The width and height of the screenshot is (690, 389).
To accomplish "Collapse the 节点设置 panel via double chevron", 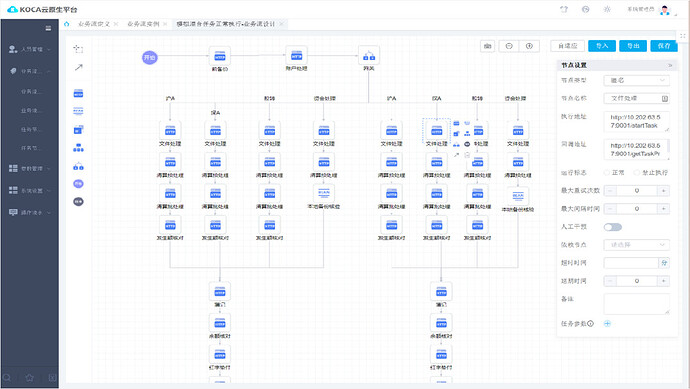I will pos(670,65).
